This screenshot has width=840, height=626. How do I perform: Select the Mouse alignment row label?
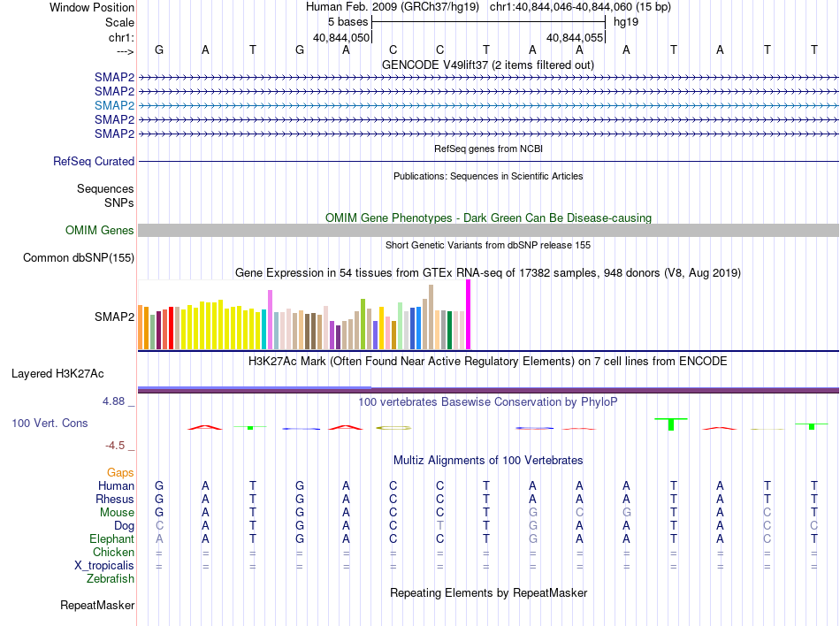[117, 513]
